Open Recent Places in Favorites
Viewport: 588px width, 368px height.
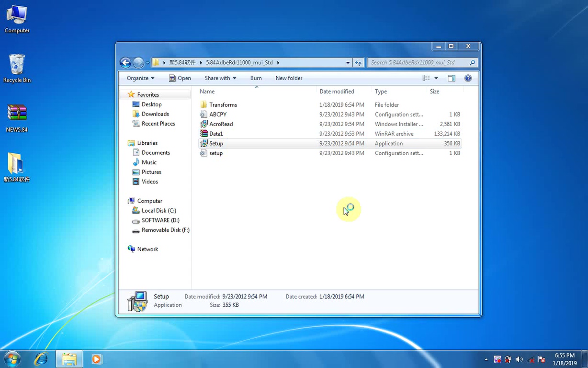click(x=158, y=124)
